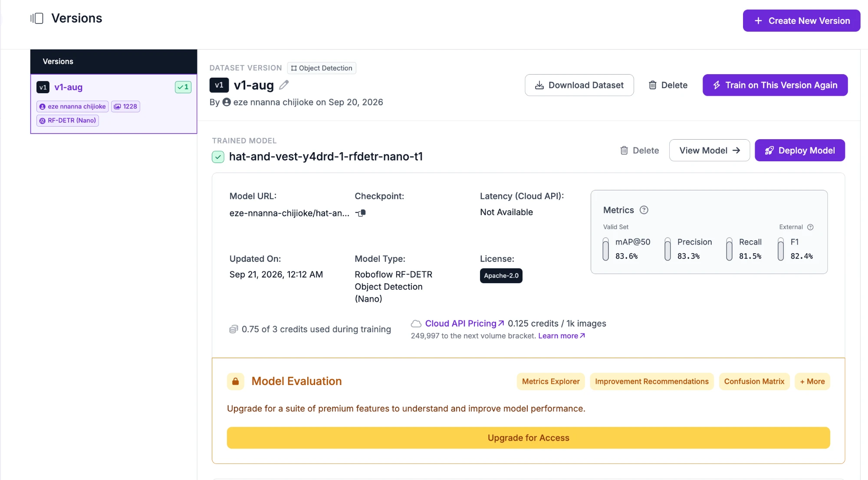Click the RF-DETR (Nano) tag in the sidebar
The height and width of the screenshot is (480, 868).
68,121
